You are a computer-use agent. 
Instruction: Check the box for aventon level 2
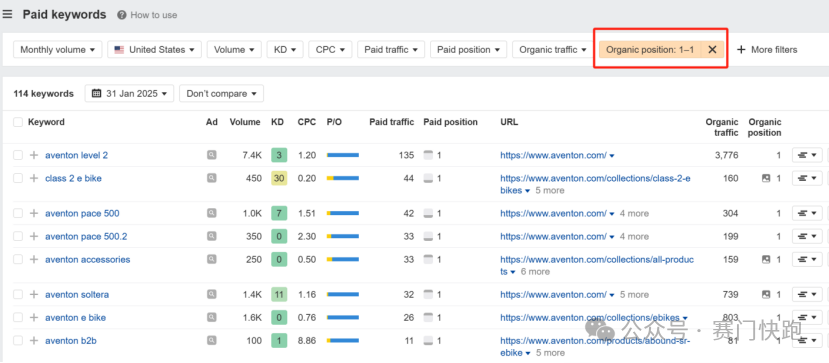[x=18, y=155]
